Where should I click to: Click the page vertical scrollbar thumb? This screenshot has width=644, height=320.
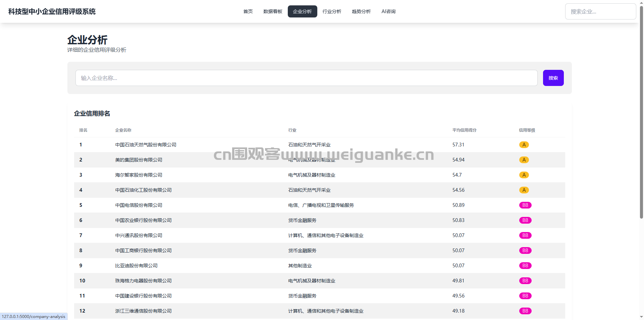point(641,111)
